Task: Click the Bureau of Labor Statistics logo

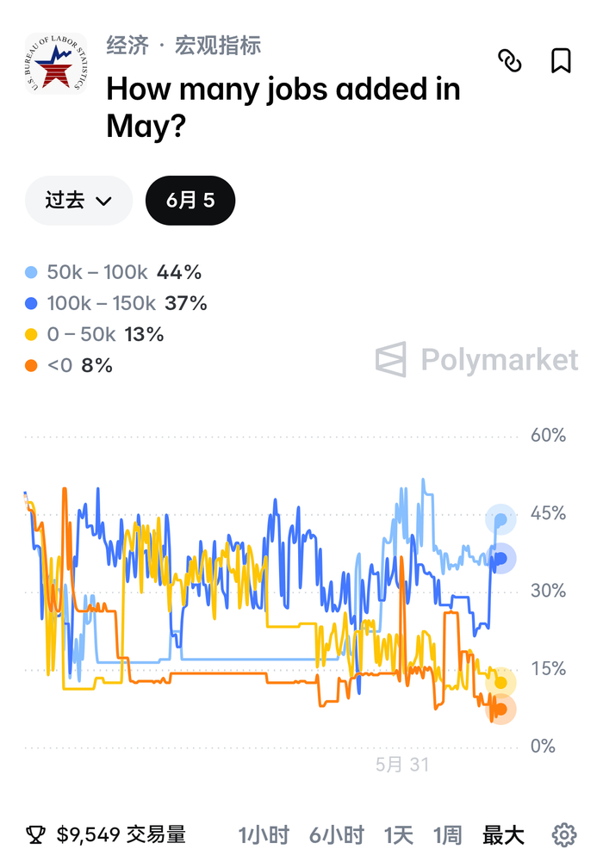Action: (x=56, y=63)
